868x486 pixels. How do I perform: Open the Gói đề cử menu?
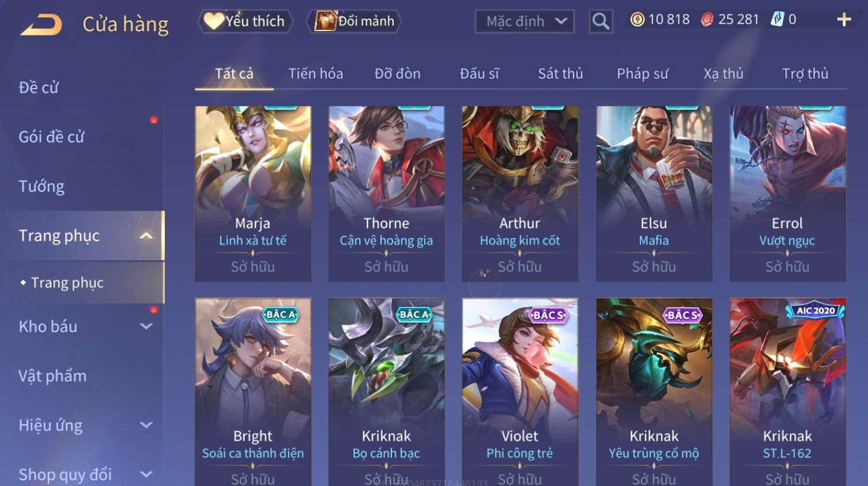point(51,137)
